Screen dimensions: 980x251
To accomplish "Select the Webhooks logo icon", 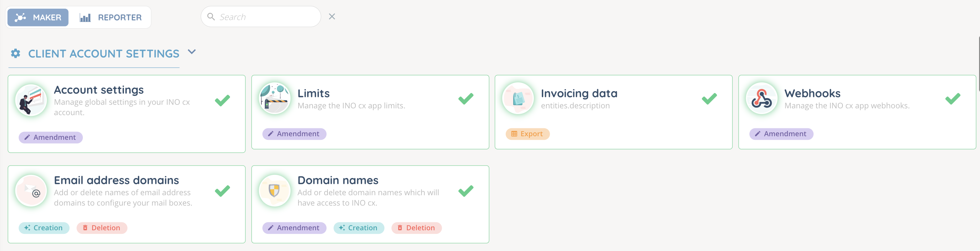I will point(761,98).
